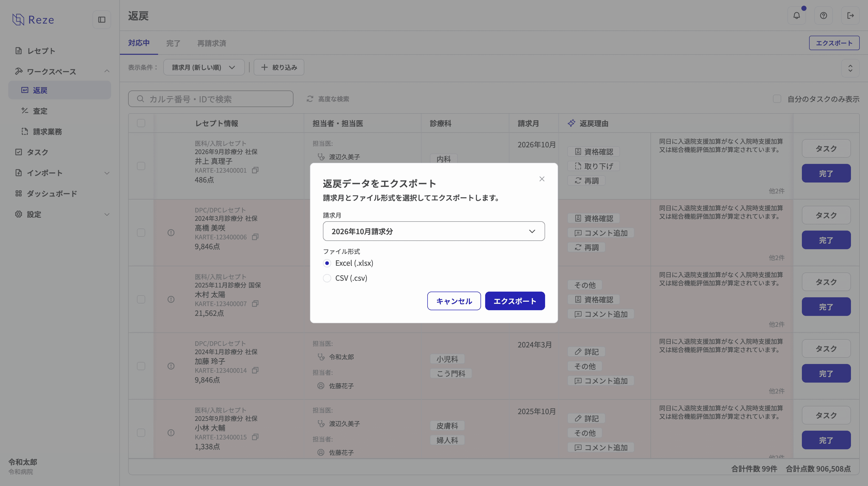Image resolution: width=868 pixels, height=486 pixels.
Task: Click the logout icon in header
Action: (x=850, y=16)
